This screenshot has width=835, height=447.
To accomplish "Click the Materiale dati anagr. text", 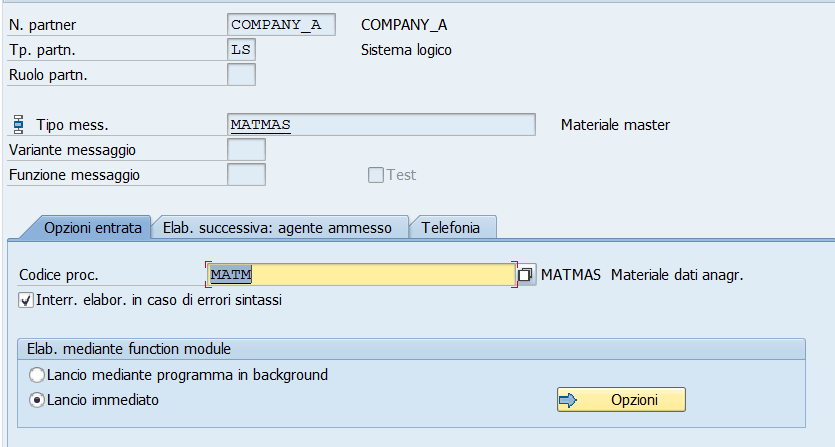I will [x=677, y=275].
